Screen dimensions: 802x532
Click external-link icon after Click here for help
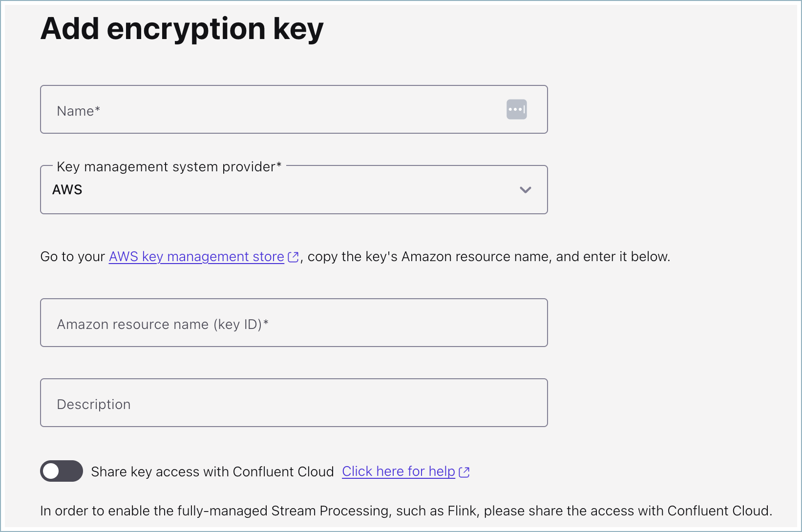click(x=464, y=472)
